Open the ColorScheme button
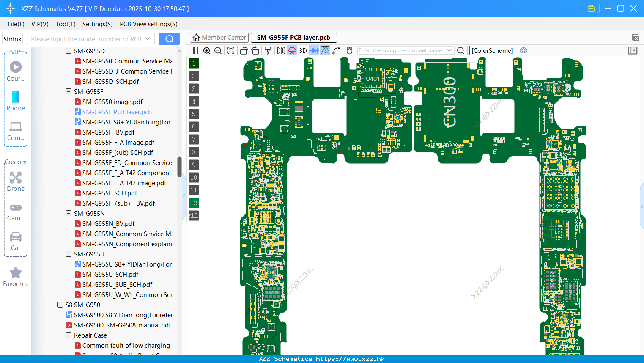Viewport: 644px width, 363px height. (x=492, y=50)
